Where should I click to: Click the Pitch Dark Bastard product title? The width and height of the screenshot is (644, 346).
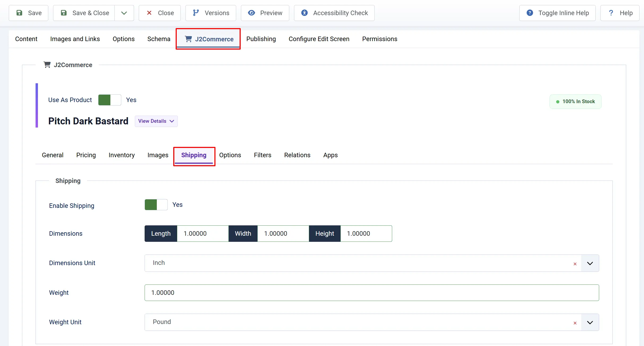click(x=88, y=121)
